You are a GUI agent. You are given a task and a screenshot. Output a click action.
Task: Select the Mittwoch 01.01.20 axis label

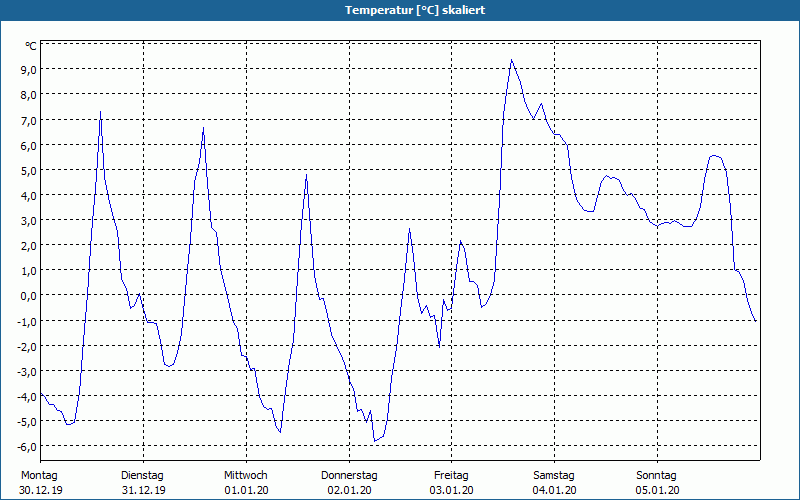[246, 483]
